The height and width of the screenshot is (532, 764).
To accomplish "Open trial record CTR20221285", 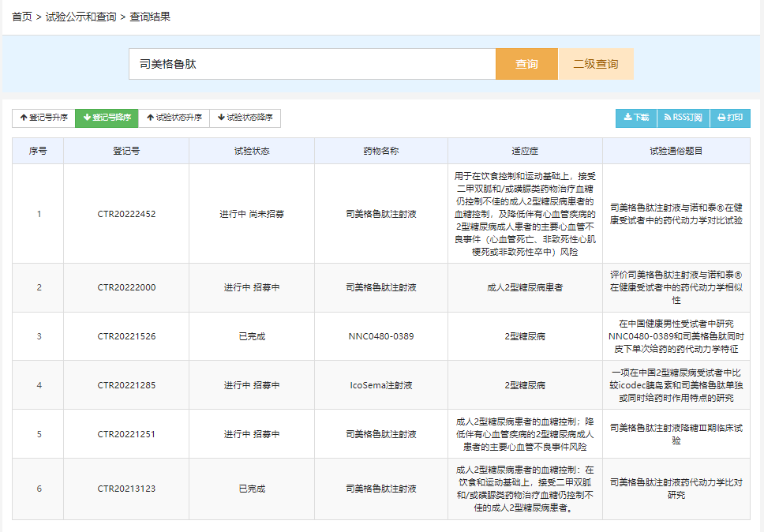I will coord(126,385).
